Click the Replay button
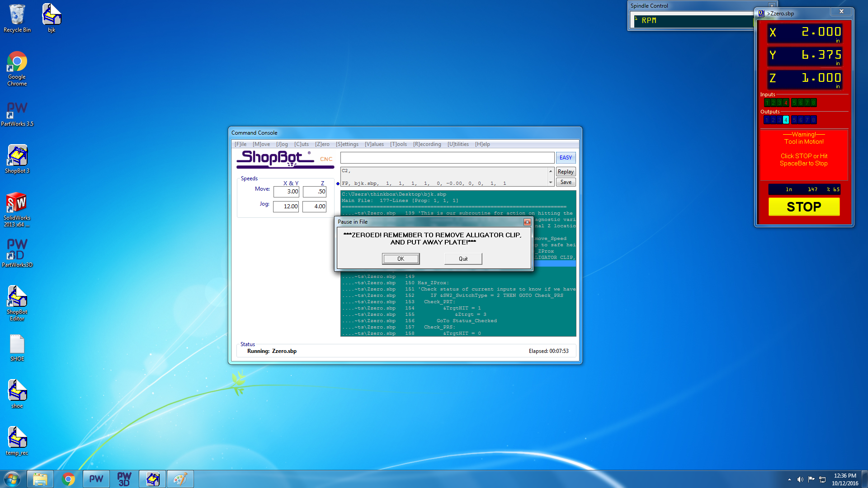The image size is (868, 488). pyautogui.click(x=566, y=172)
